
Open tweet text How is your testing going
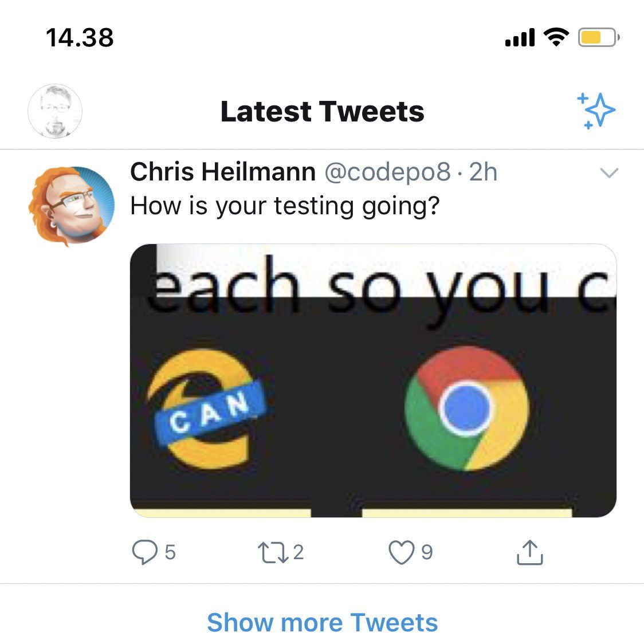[285, 206]
